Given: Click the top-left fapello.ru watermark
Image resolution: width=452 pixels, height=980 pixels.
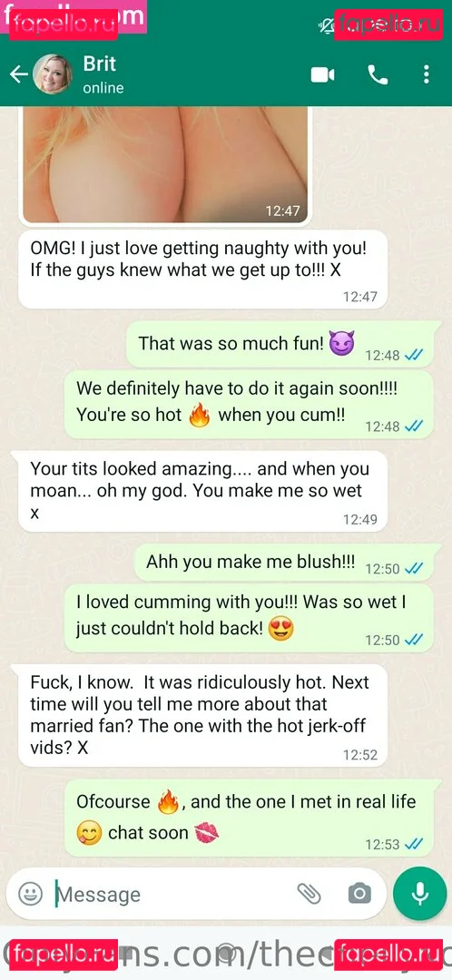Looking at the screenshot, I should point(63,25).
